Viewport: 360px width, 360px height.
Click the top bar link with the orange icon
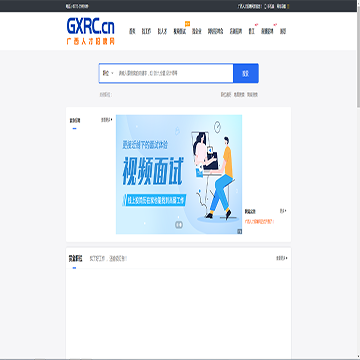click(283, 6)
